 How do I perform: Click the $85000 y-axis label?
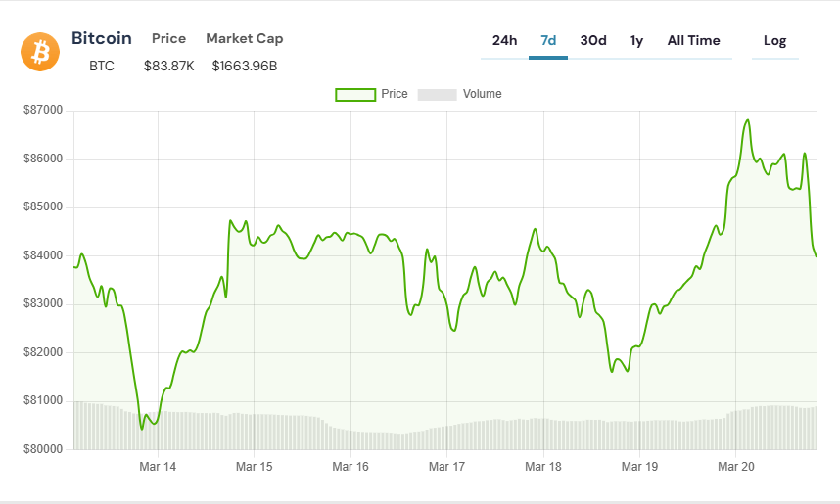point(43,206)
